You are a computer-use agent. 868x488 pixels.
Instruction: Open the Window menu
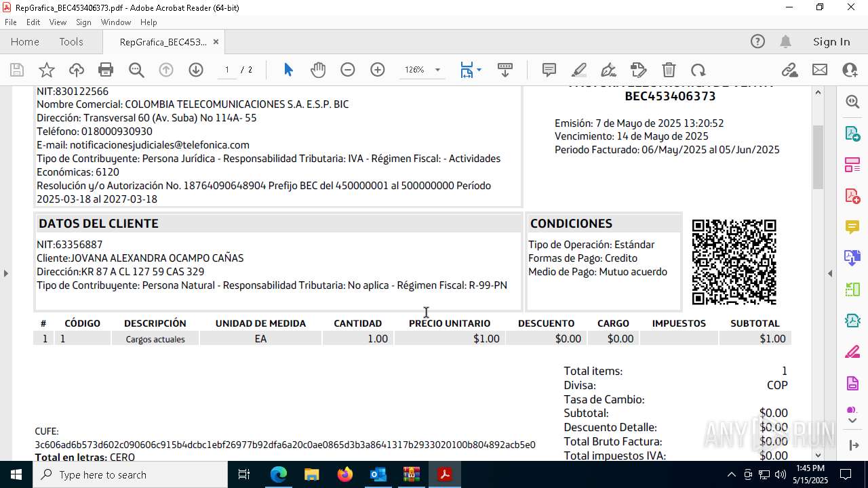point(116,22)
